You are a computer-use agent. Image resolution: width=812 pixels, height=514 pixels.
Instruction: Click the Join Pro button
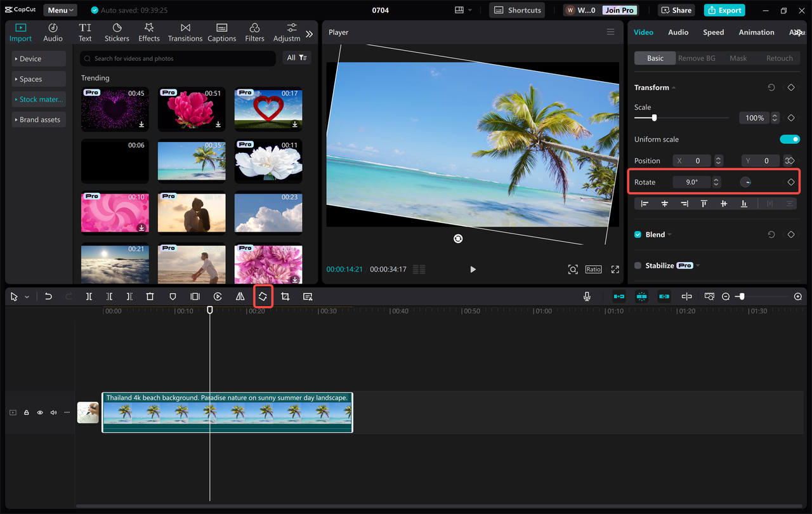(x=619, y=10)
